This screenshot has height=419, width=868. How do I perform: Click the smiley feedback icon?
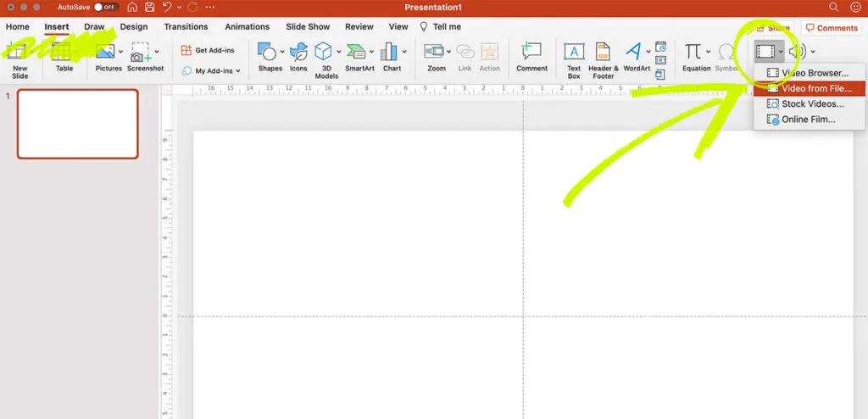855,7
